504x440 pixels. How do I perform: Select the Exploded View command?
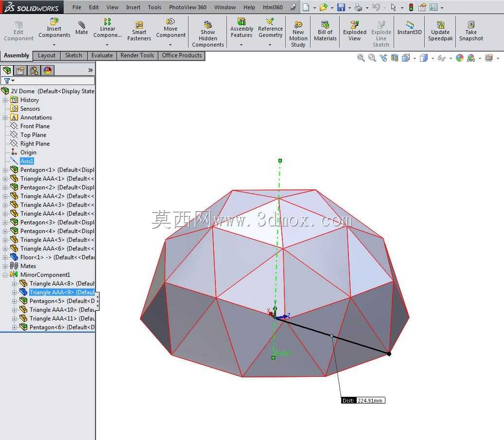pyautogui.click(x=354, y=31)
